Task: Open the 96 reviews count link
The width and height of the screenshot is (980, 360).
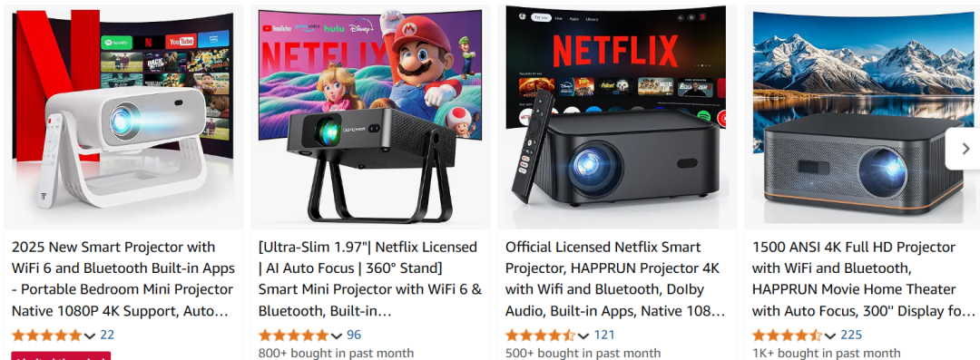Action: (354, 335)
